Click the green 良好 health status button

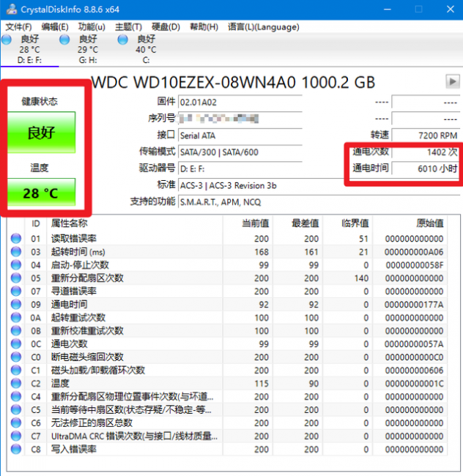(x=41, y=133)
